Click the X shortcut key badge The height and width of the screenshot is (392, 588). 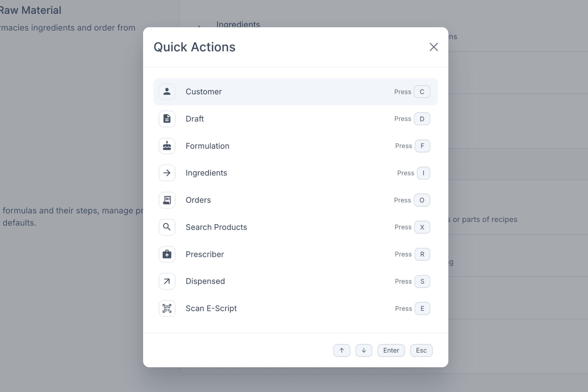pyautogui.click(x=422, y=227)
